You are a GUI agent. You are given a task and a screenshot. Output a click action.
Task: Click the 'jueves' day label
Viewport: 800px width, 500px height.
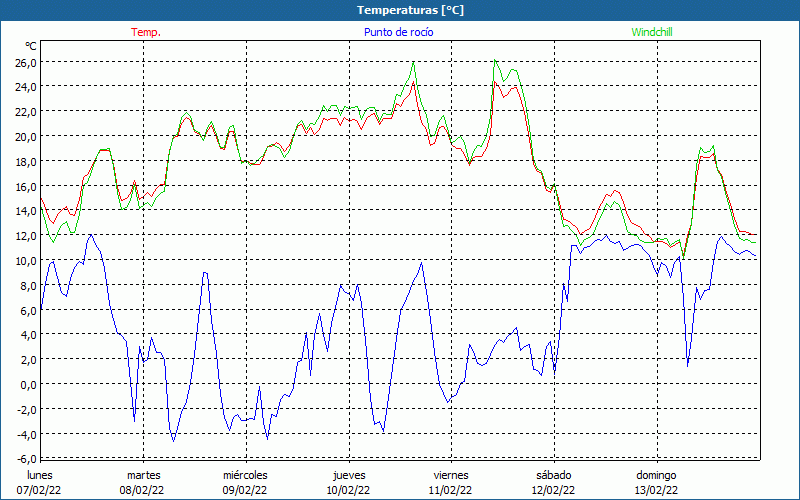(349, 475)
